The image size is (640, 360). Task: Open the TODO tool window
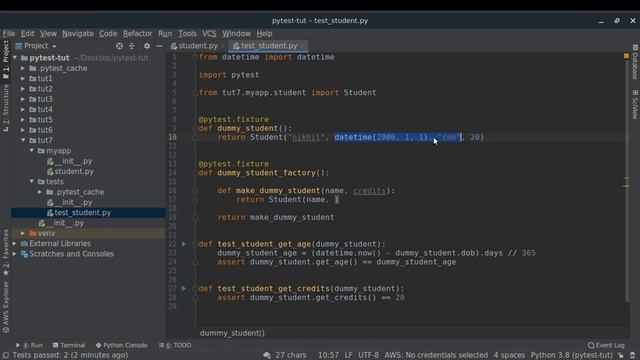[175, 345]
